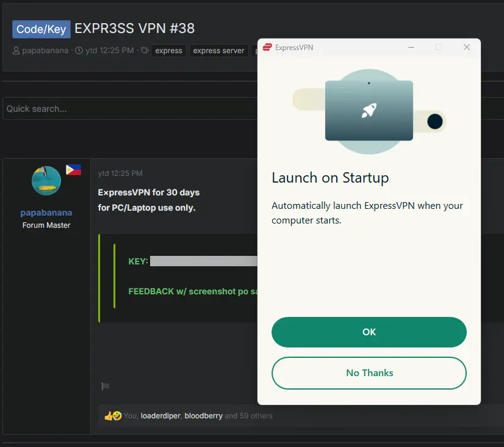
Task: Click the clock icon in thread header
Action: point(79,51)
